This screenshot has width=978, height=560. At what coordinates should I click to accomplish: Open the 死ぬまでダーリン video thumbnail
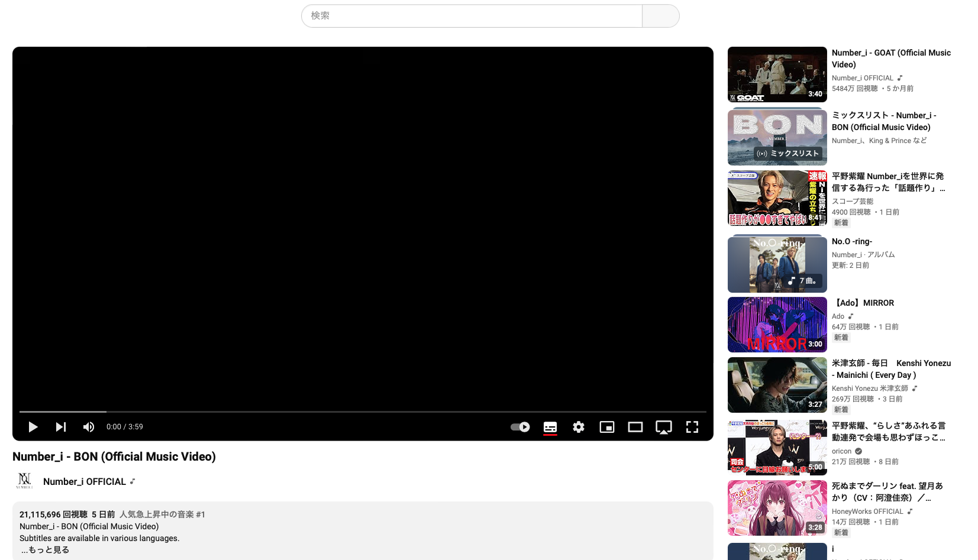(x=777, y=508)
